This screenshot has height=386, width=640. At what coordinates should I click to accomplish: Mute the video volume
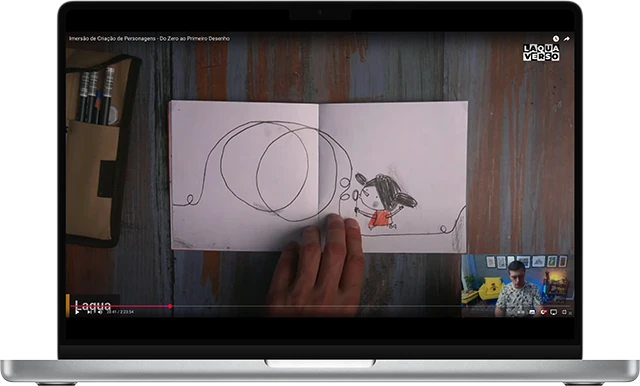[100, 312]
